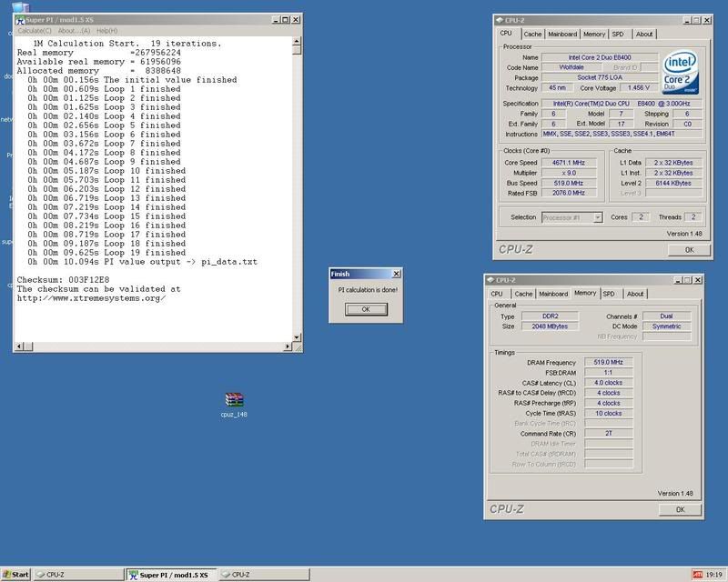Switch to SPD tab in CPU-Z Memory window
Viewport: 728px width, 582px height.
[x=609, y=294]
